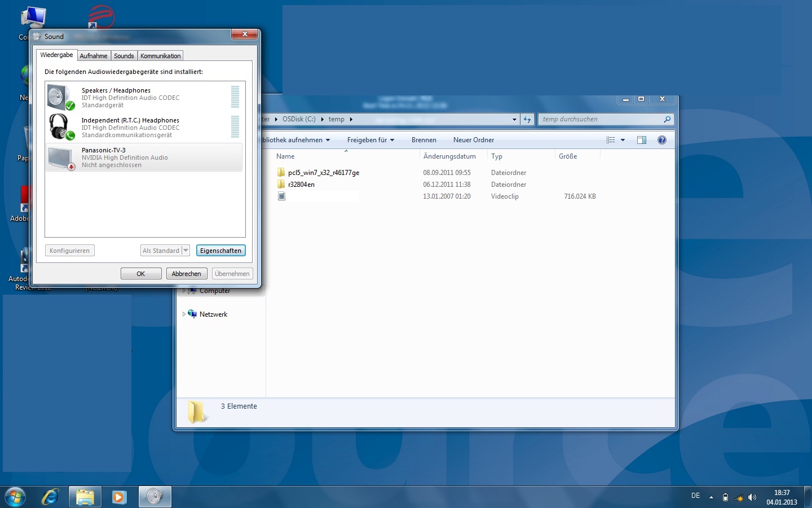
Task: Open address bar history dropdown
Action: point(514,119)
